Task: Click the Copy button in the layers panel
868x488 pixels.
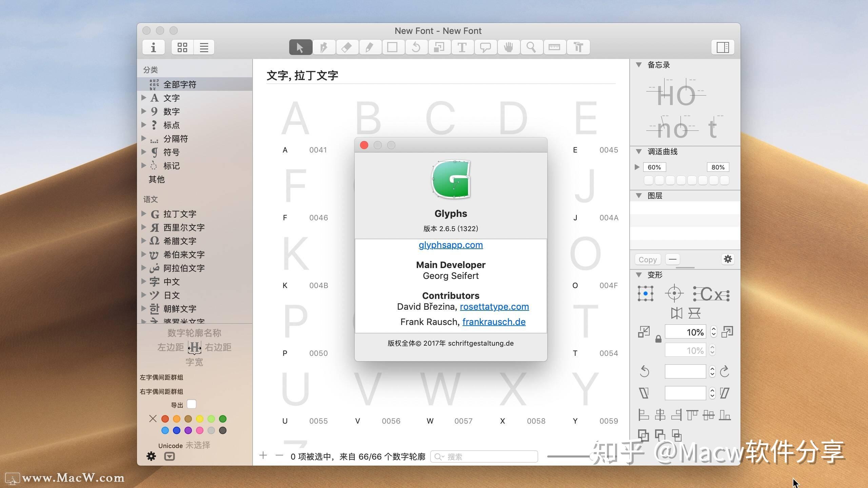Action: point(648,259)
